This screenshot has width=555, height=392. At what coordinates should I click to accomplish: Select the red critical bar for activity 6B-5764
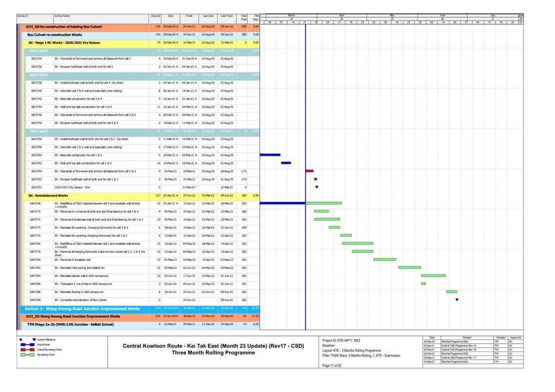[309, 171]
